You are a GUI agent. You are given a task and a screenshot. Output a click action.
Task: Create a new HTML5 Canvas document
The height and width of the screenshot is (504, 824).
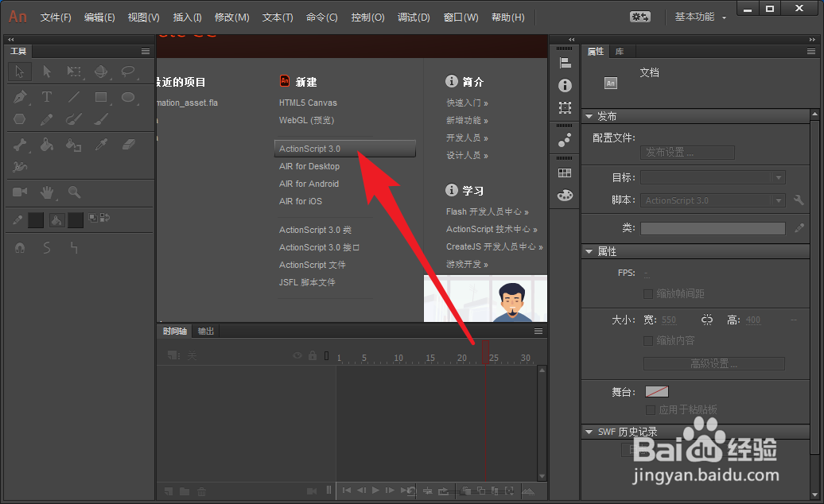coord(308,103)
